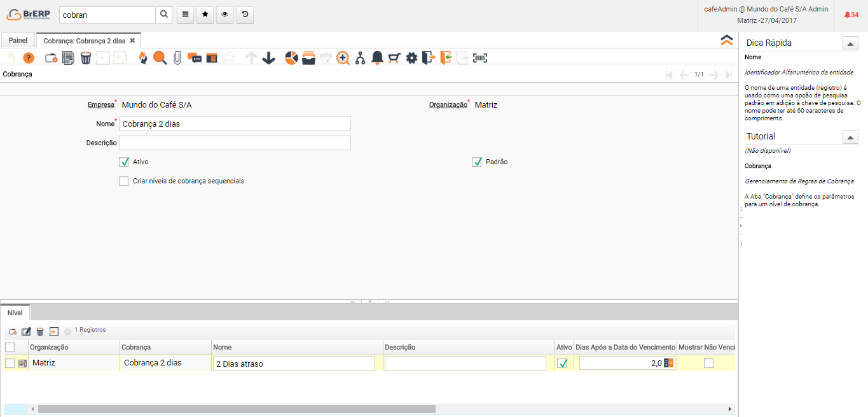
Task: Select the Nível tab
Action: coord(15,313)
